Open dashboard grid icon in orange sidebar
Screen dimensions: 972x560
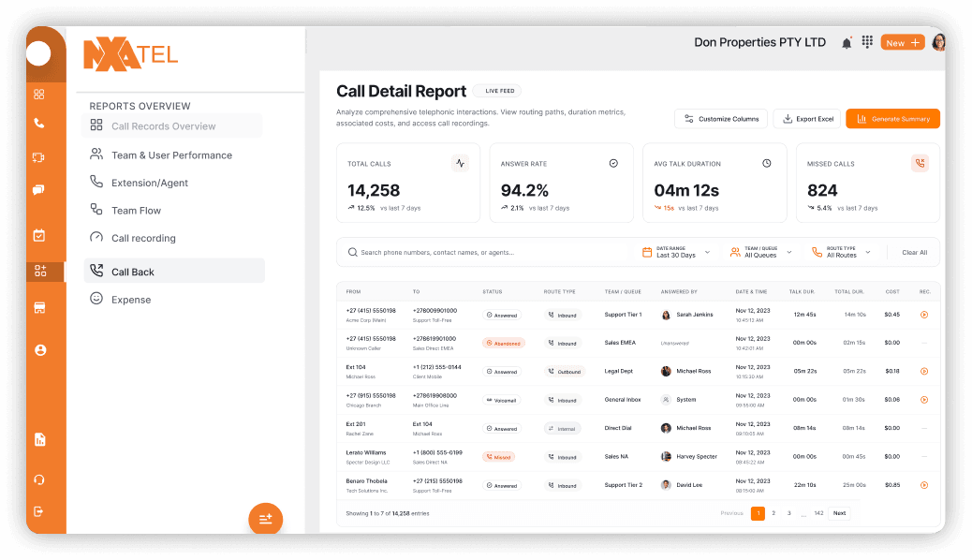(x=39, y=95)
